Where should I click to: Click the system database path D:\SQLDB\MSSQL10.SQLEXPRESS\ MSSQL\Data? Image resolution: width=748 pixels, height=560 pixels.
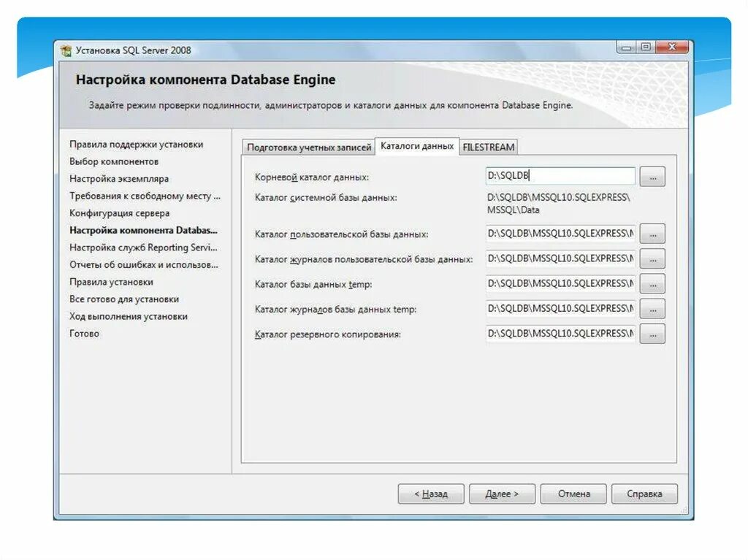(559, 204)
